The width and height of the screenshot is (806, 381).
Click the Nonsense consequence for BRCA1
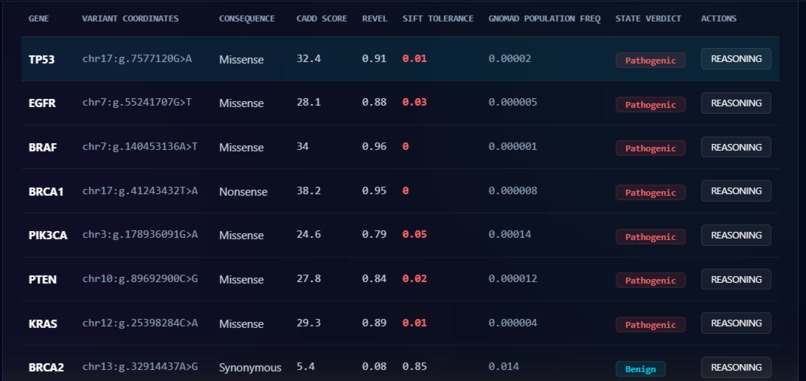point(243,192)
